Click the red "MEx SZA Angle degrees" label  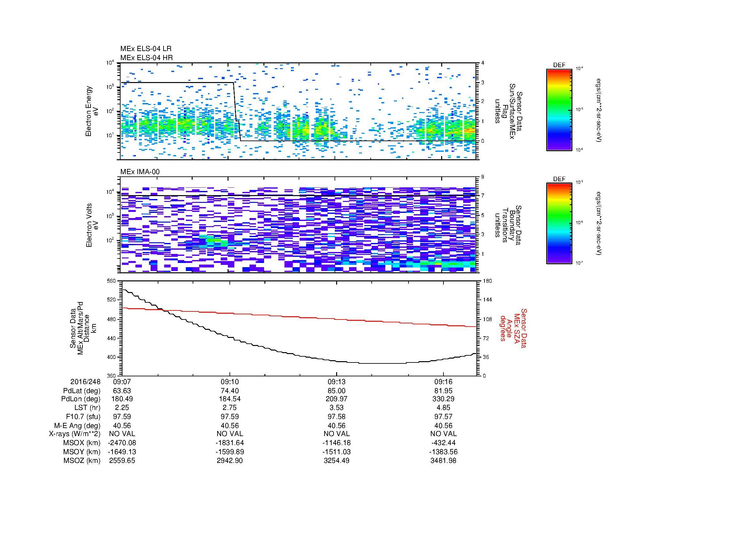coord(511,328)
